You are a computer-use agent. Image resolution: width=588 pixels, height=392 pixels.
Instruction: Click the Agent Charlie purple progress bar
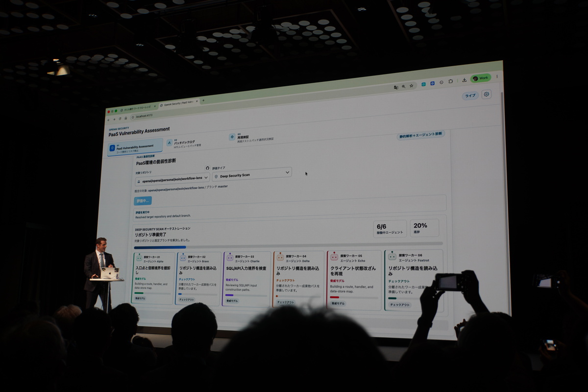pos(246,295)
